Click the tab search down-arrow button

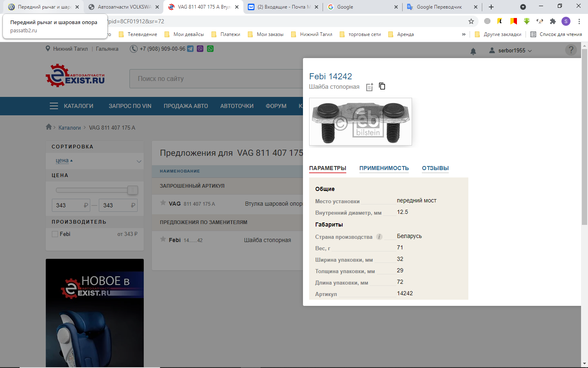pos(523,7)
